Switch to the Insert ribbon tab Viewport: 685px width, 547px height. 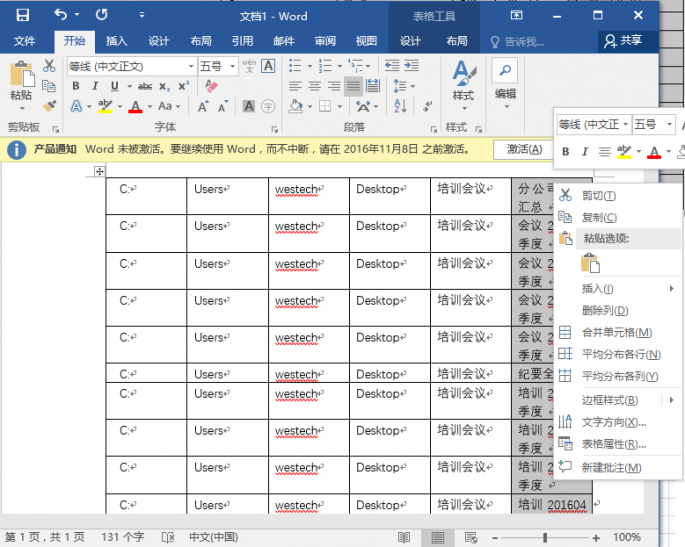tap(116, 41)
